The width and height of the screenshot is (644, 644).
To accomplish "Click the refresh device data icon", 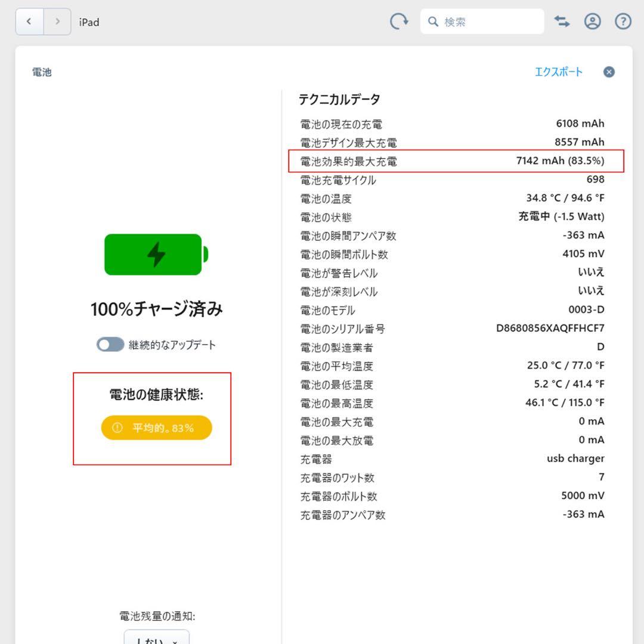I will pyautogui.click(x=399, y=21).
